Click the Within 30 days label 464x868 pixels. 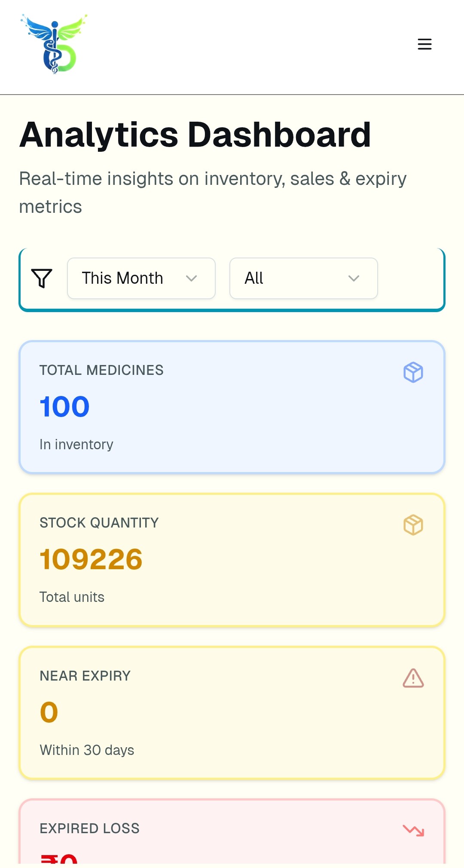pos(87,750)
